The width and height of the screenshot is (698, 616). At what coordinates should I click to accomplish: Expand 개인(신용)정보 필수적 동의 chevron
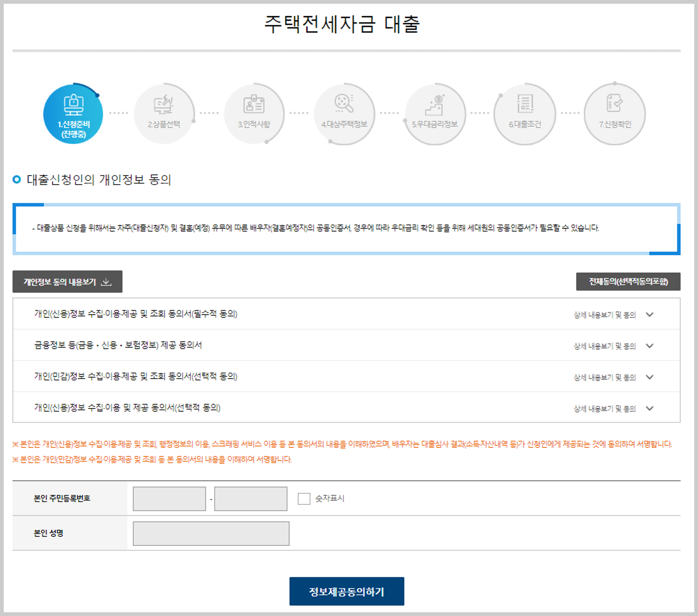pos(649,314)
